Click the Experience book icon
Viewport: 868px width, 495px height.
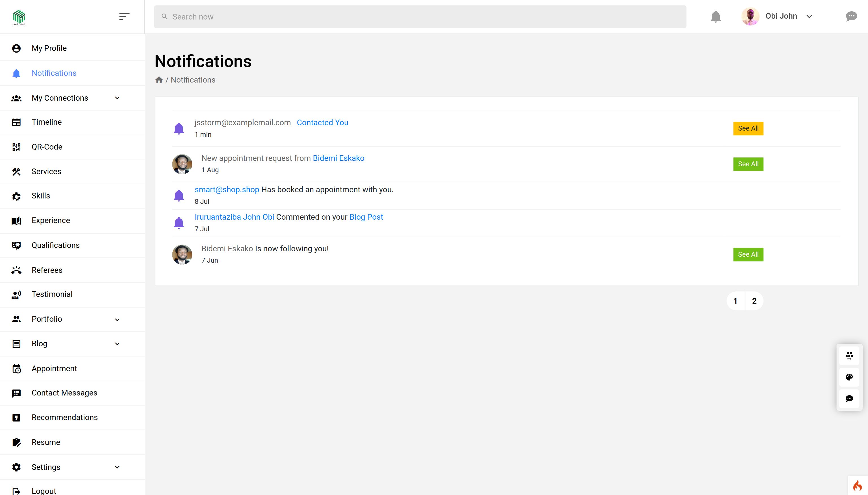16,221
